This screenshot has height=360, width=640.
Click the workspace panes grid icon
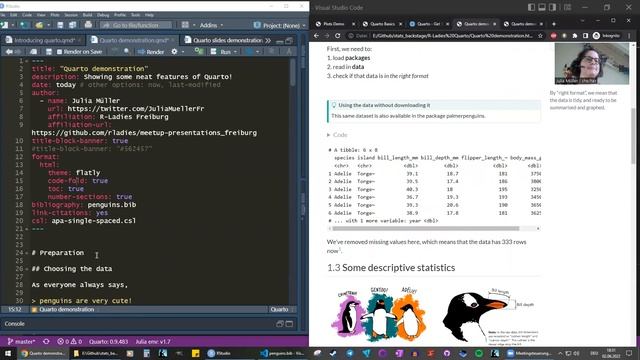coord(185,25)
